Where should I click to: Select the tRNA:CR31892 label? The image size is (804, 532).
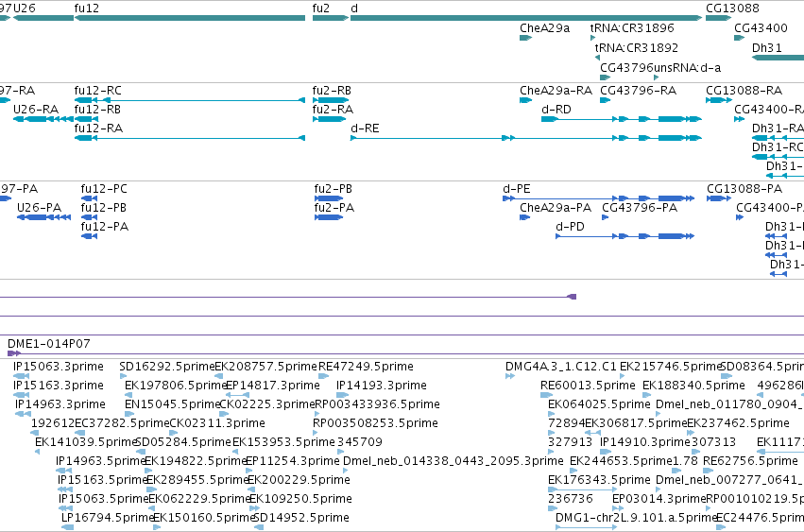point(637,47)
